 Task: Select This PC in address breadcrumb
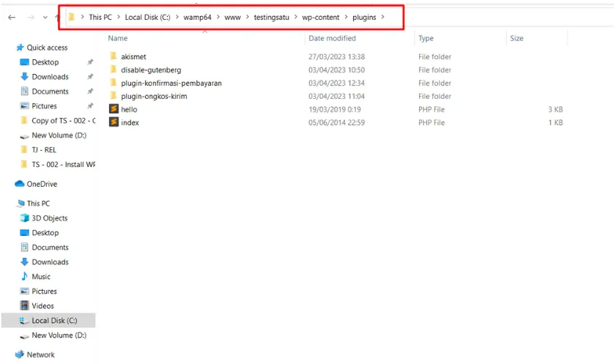tap(100, 18)
